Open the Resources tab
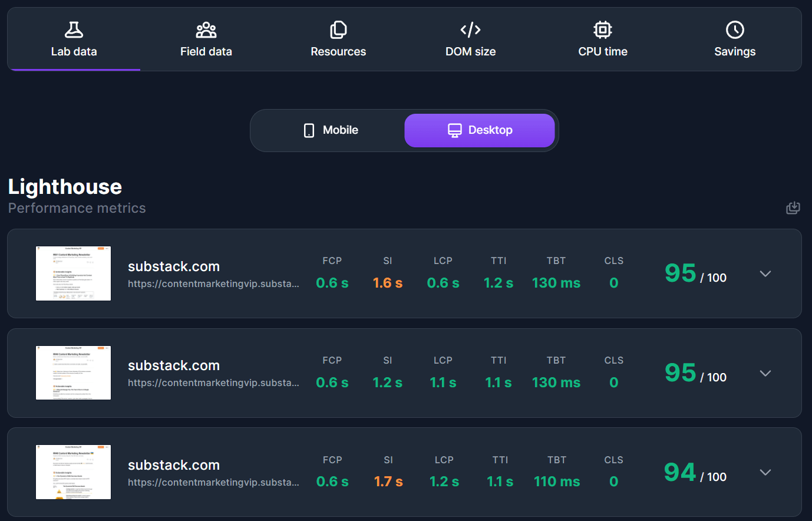 pos(338,39)
